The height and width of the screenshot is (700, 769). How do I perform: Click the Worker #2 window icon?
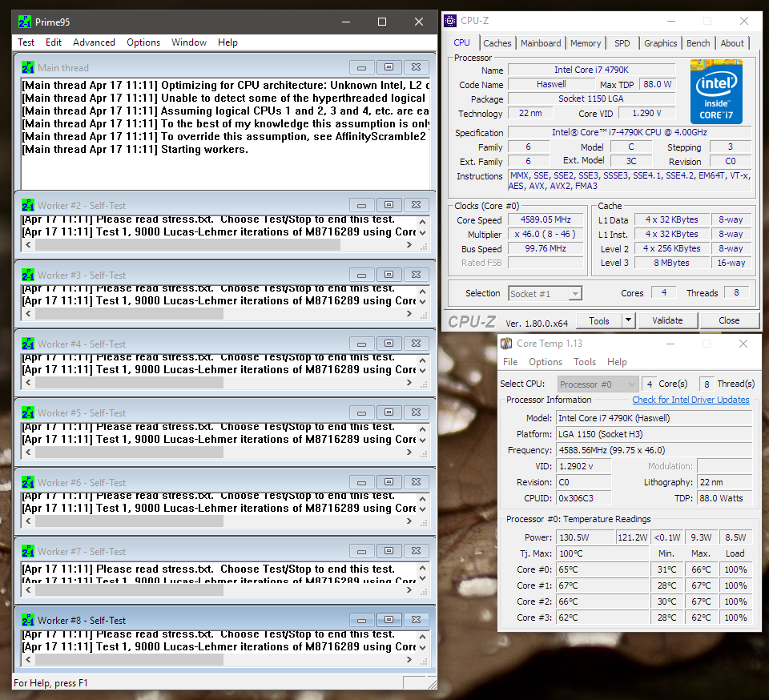point(28,205)
